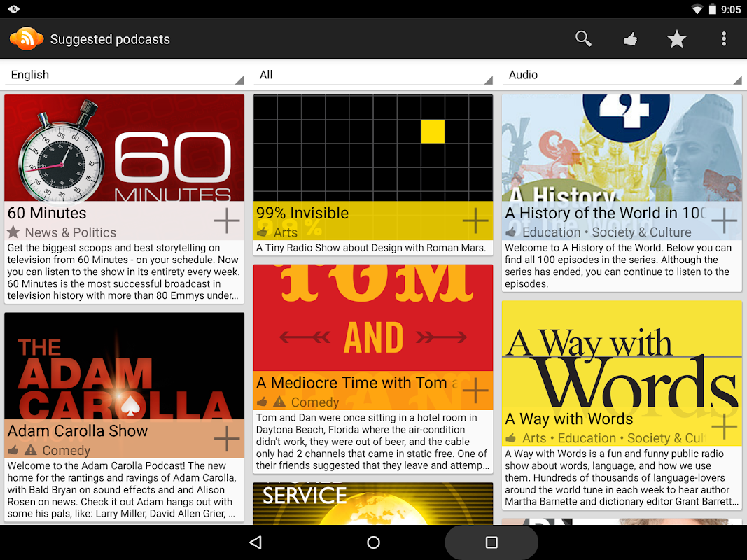Add 99% Invisible with its plus icon

pyautogui.click(x=475, y=220)
